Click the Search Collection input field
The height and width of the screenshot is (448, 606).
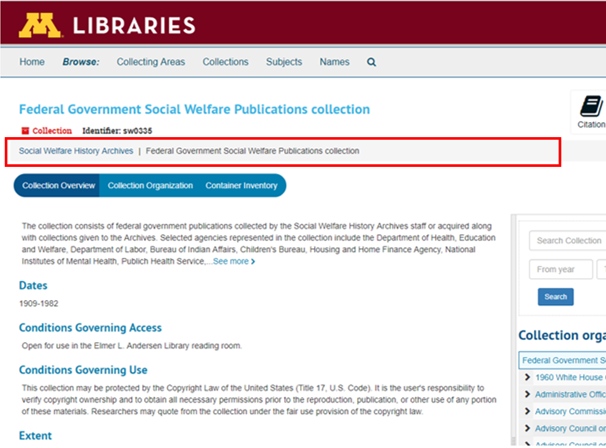567,241
